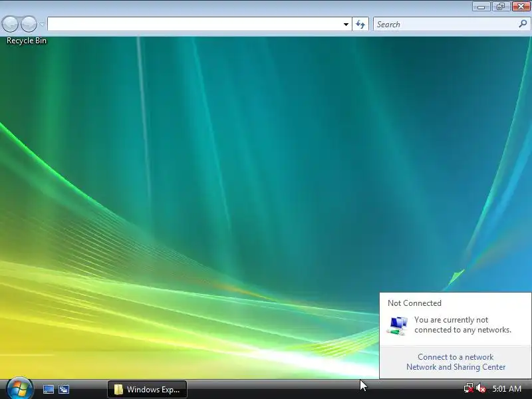532x399 pixels.
Task: Click the network computers icon in popup
Action: (x=397, y=325)
